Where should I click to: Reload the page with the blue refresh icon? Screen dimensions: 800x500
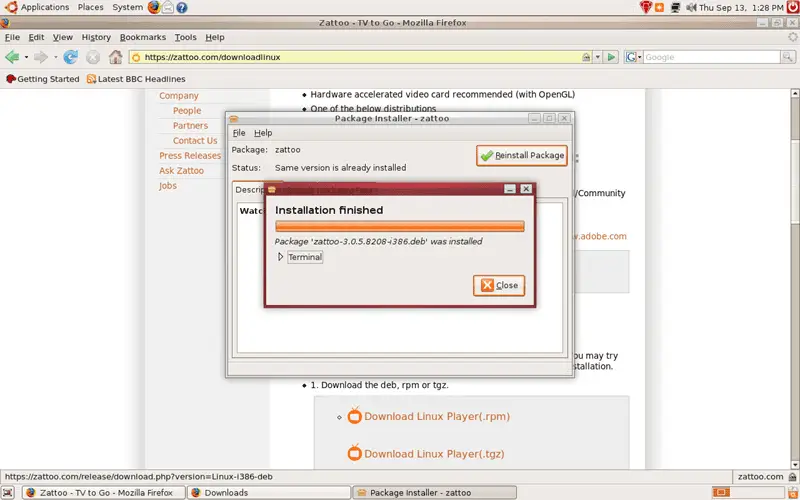[70, 57]
